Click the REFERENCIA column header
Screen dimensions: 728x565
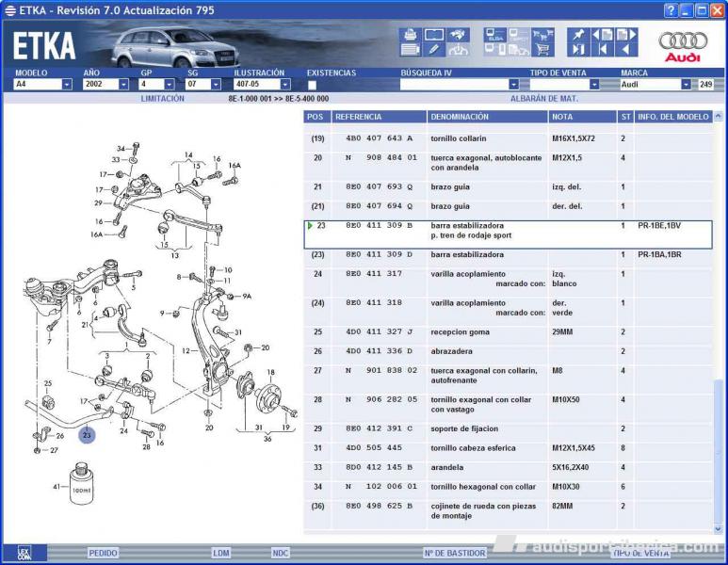(379, 117)
